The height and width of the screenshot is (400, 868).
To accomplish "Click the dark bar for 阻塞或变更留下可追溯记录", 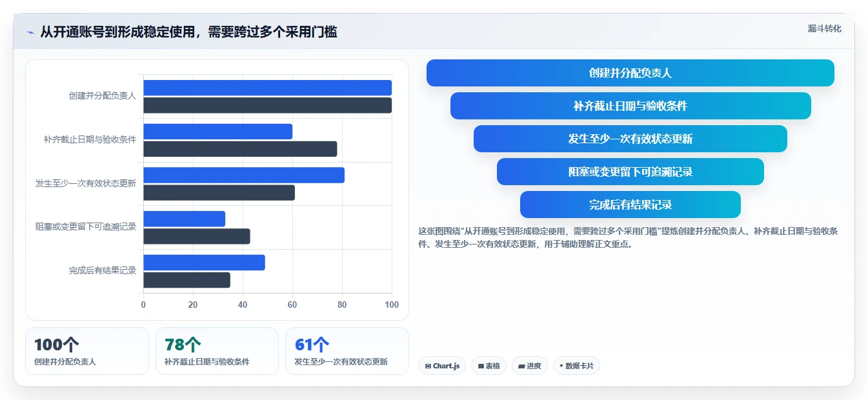I will coord(197,236).
